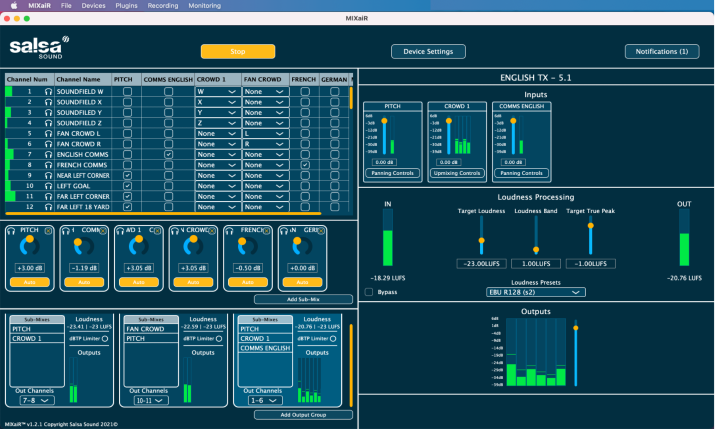Viewport: 715px width, 429px height.
Task: Open FAN CROWD dropdown for FAN CROWD R
Action: [x=264, y=144]
